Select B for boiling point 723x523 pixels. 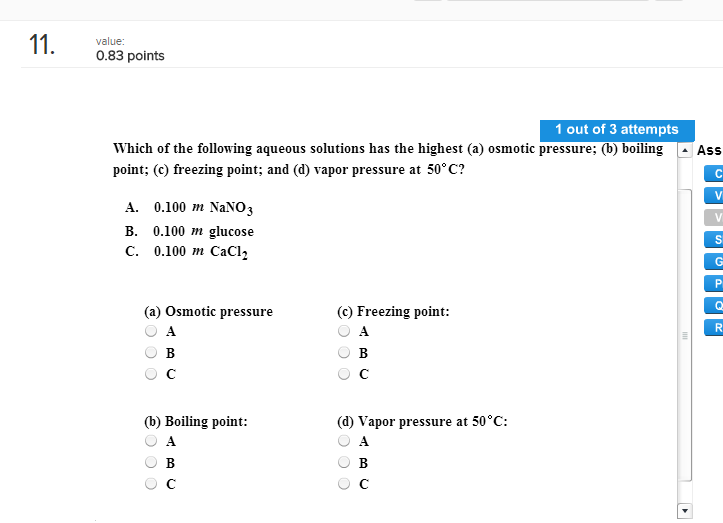pyautogui.click(x=151, y=463)
